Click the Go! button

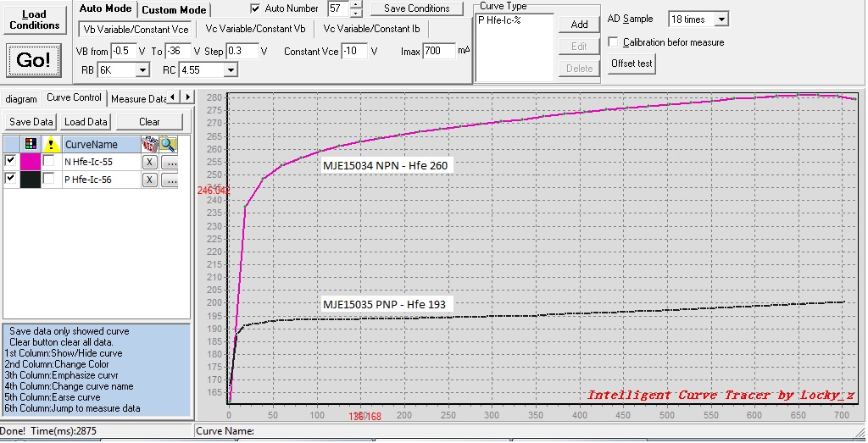[34, 60]
